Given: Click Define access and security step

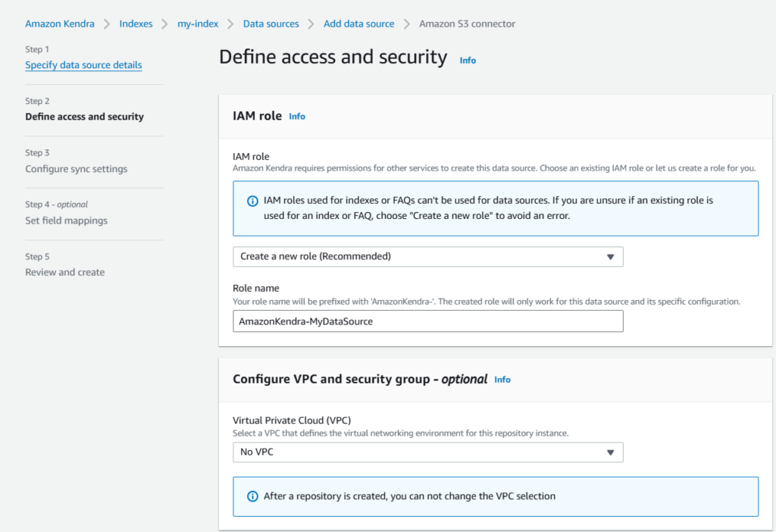Looking at the screenshot, I should coord(84,117).
